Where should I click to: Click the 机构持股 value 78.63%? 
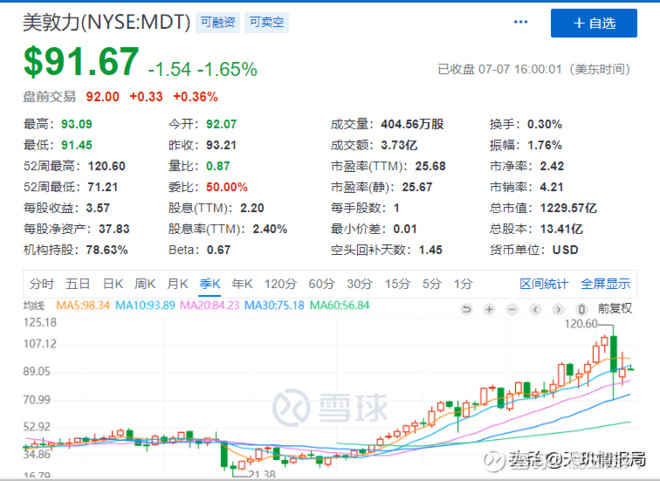point(107,250)
